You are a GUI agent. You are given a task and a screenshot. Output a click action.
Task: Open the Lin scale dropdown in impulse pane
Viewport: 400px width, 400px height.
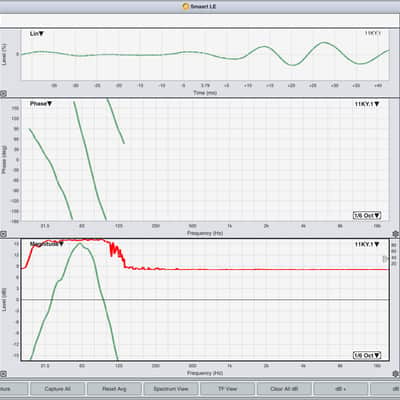[37, 34]
